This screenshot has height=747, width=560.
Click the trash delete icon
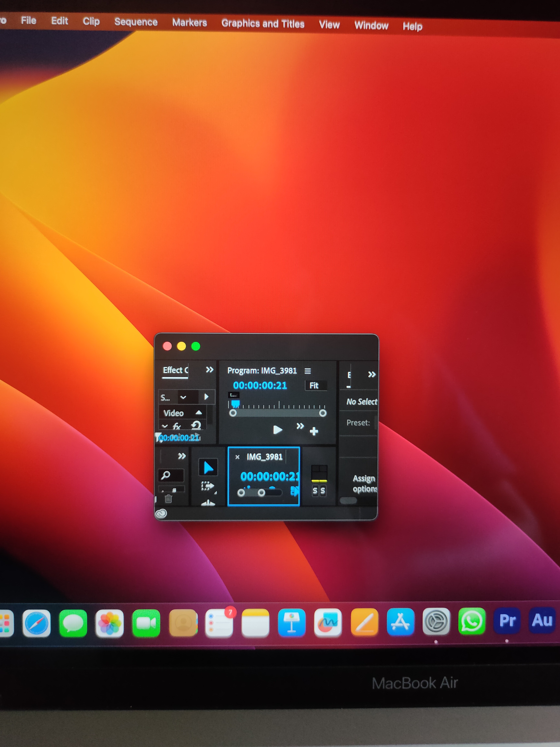(x=169, y=498)
